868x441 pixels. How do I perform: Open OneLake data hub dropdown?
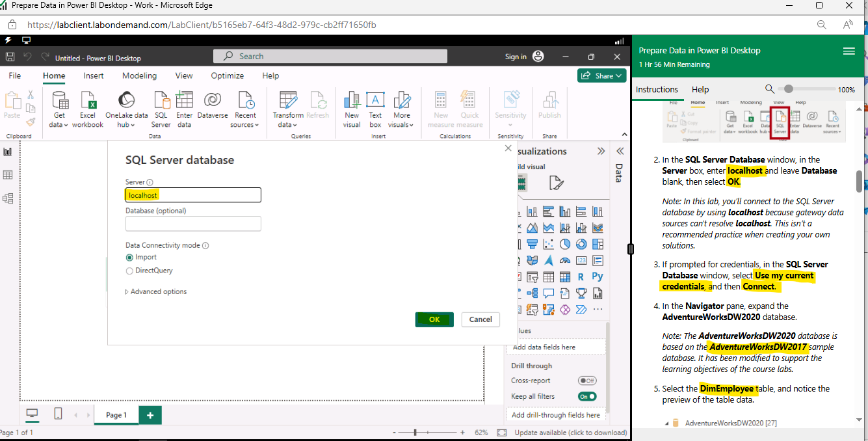[133, 125]
